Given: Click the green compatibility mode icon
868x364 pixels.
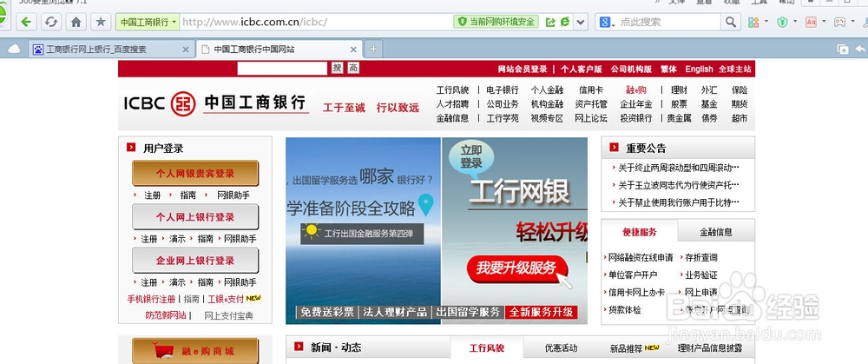Looking at the screenshot, I should (x=565, y=23).
